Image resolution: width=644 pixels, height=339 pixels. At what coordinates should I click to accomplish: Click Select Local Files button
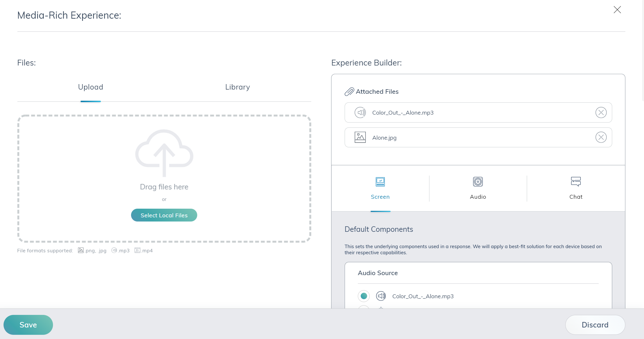click(164, 215)
